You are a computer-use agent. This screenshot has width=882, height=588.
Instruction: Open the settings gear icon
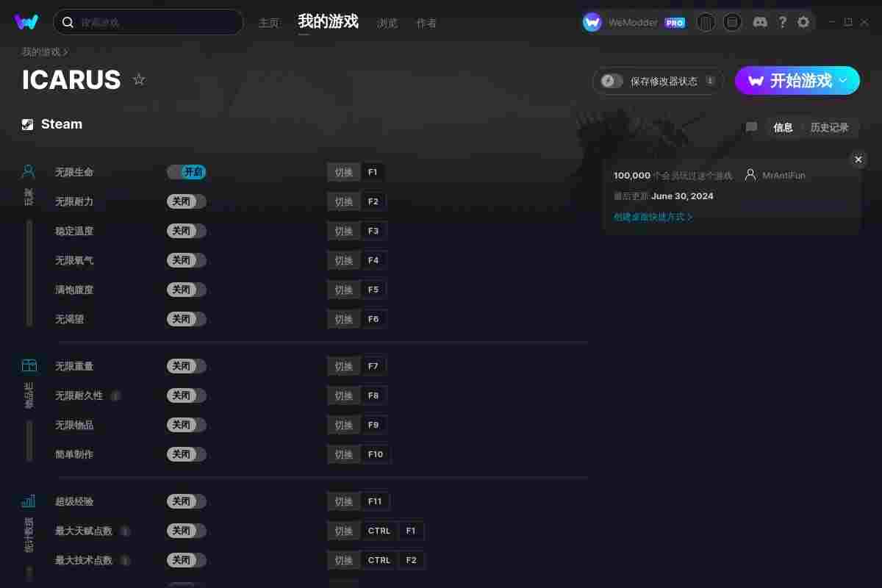803,22
